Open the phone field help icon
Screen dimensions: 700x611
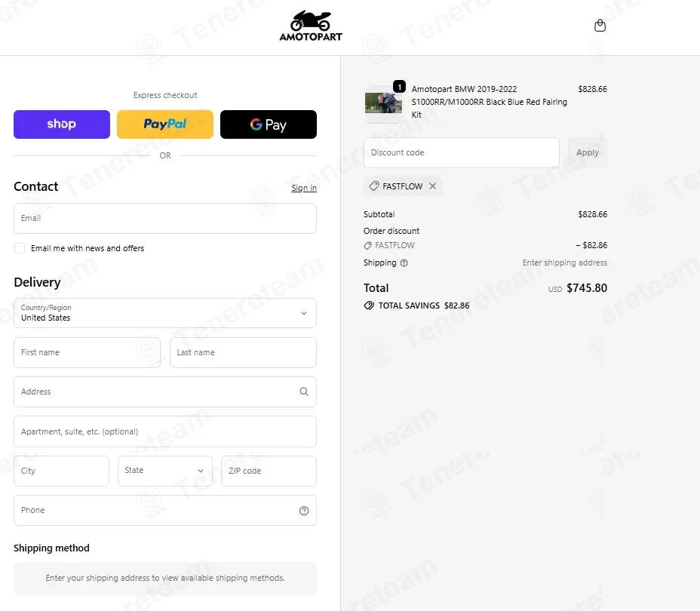[x=303, y=511]
